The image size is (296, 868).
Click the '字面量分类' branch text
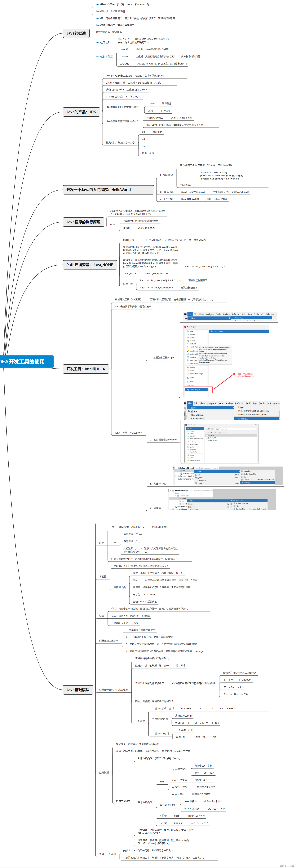click(x=119, y=587)
